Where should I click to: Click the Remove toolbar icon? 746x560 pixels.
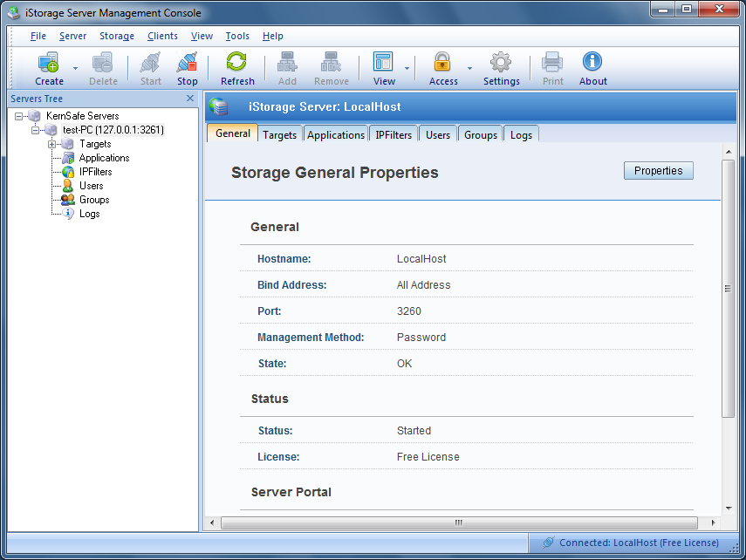(x=332, y=62)
